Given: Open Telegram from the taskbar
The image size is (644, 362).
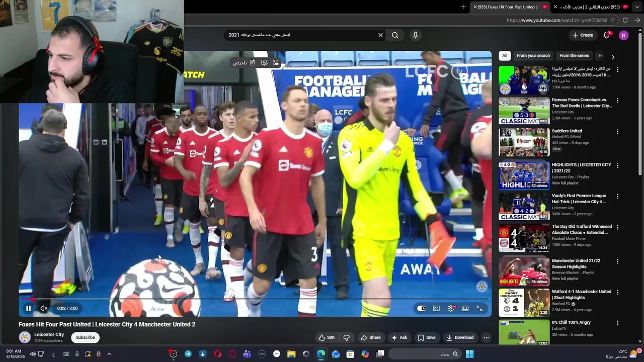Looking at the screenshot, I should (188, 354).
